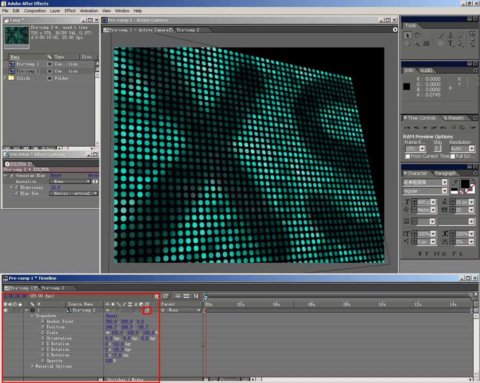Select the Type (T) tool

click(x=450, y=43)
